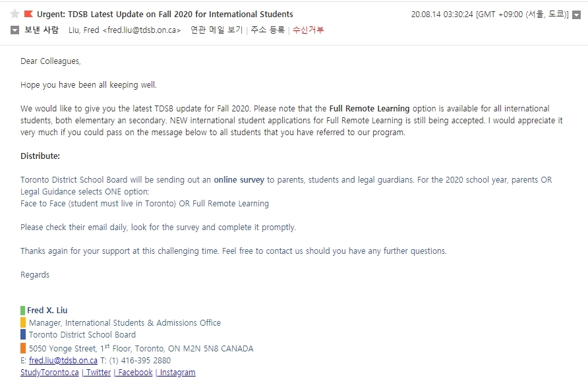
Task: Click the 보낸 사람 sender label
Action: [x=42, y=30]
